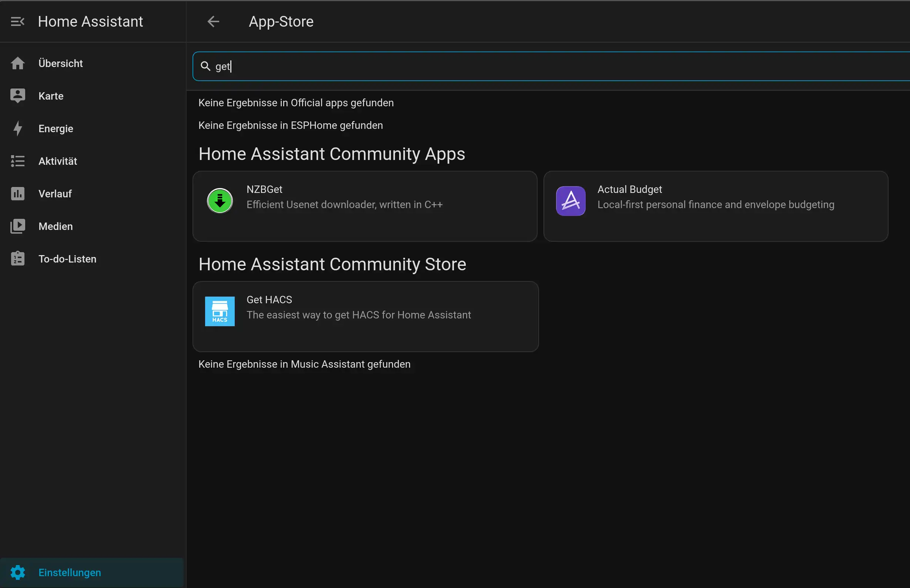Click the 'Home Assistant' sidebar title
The height and width of the screenshot is (588, 910).
click(90, 22)
